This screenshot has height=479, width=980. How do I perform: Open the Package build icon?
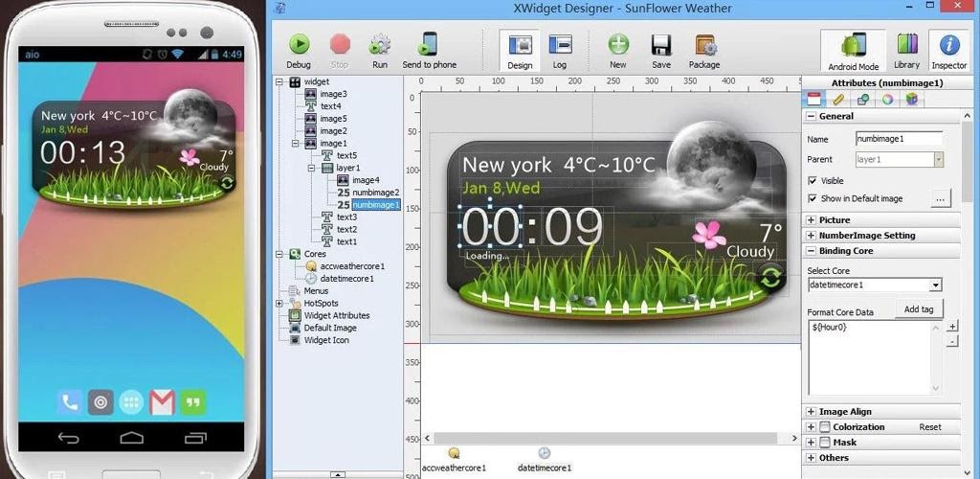[x=704, y=45]
